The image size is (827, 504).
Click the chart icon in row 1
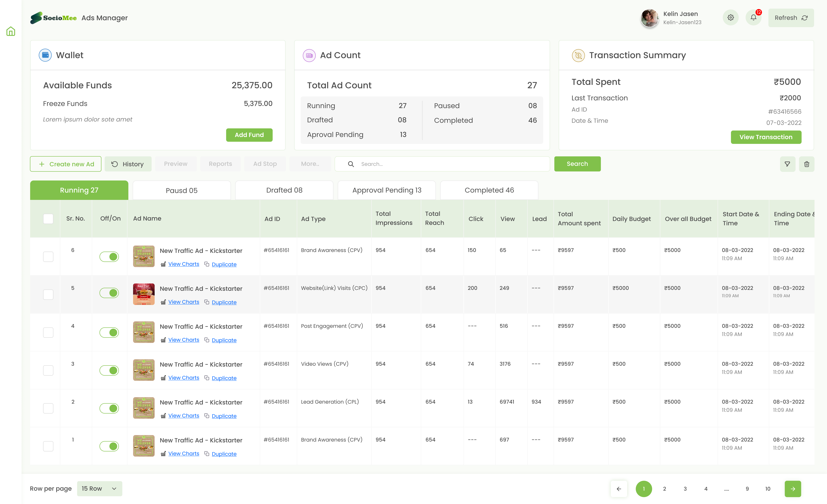click(x=163, y=454)
